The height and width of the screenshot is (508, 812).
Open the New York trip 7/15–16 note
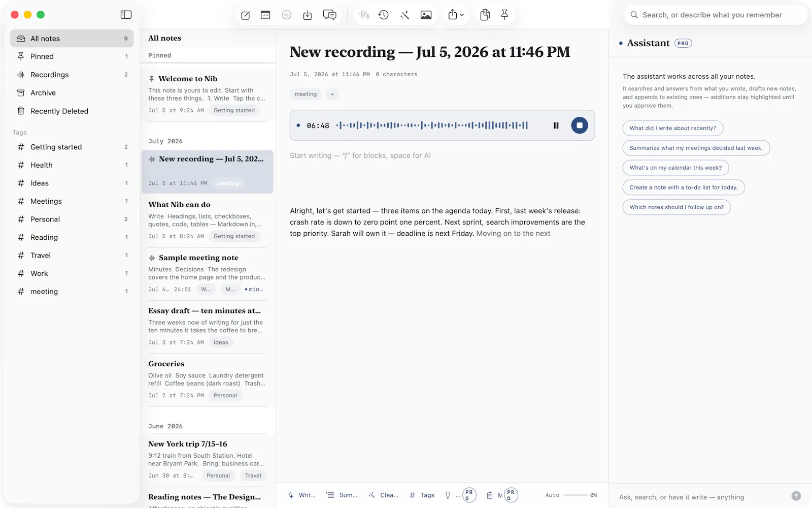tap(208, 460)
